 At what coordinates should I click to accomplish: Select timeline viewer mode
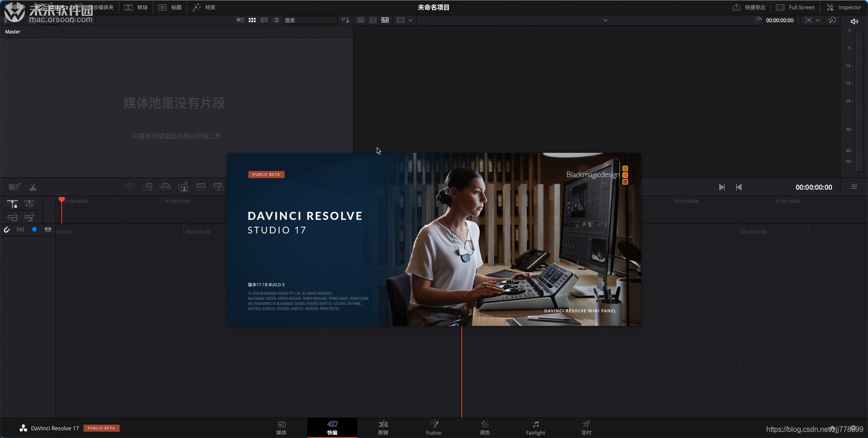(x=385, y=20)
